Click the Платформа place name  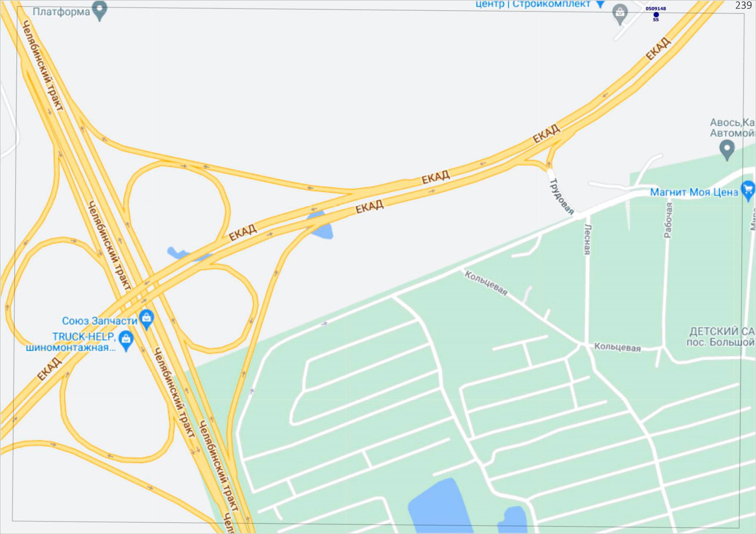[61, 12]
